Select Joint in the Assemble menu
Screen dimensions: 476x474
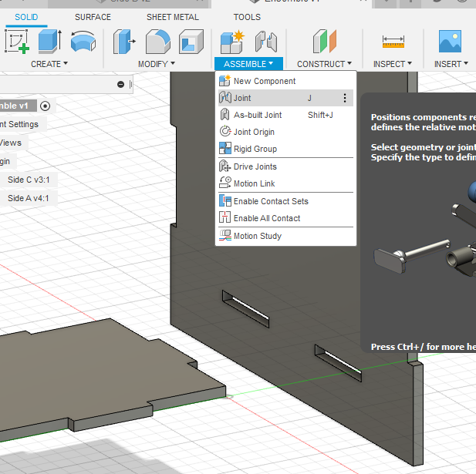coord(285,98)
